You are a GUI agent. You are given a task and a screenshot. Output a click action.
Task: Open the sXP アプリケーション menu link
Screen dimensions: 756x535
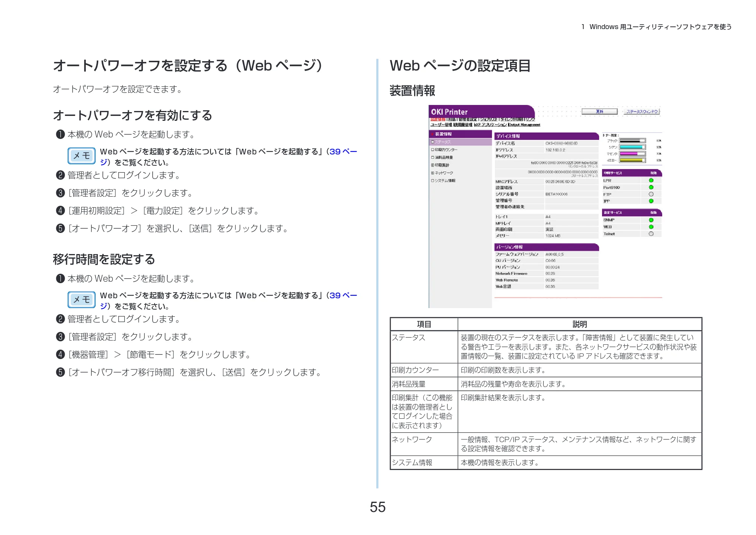[490, 125]
